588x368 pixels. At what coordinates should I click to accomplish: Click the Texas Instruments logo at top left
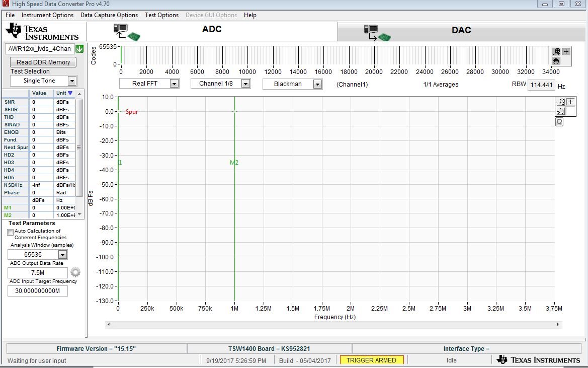[42, 32]
